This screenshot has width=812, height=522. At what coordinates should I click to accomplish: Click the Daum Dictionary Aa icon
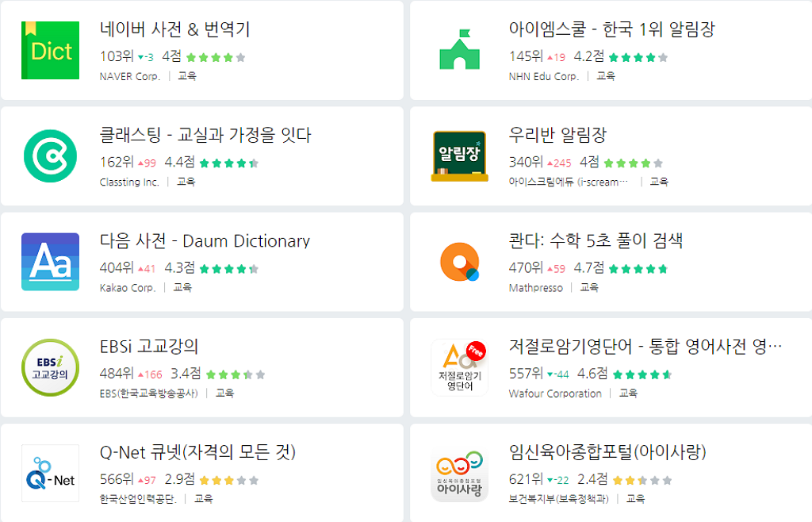50,262
